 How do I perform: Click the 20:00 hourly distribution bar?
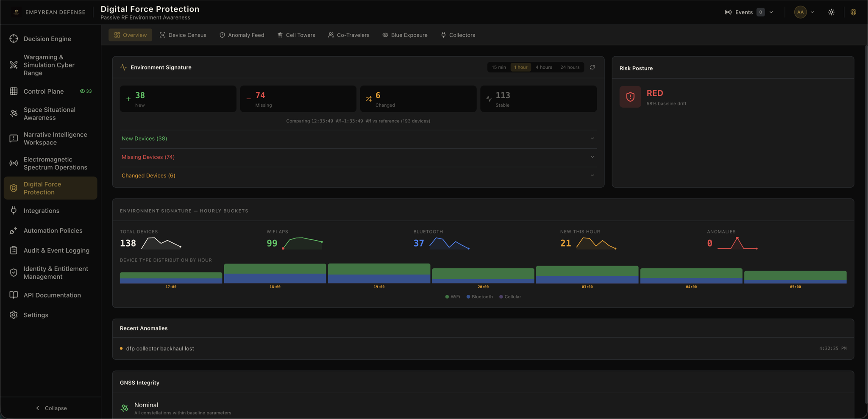pos(483,276)
